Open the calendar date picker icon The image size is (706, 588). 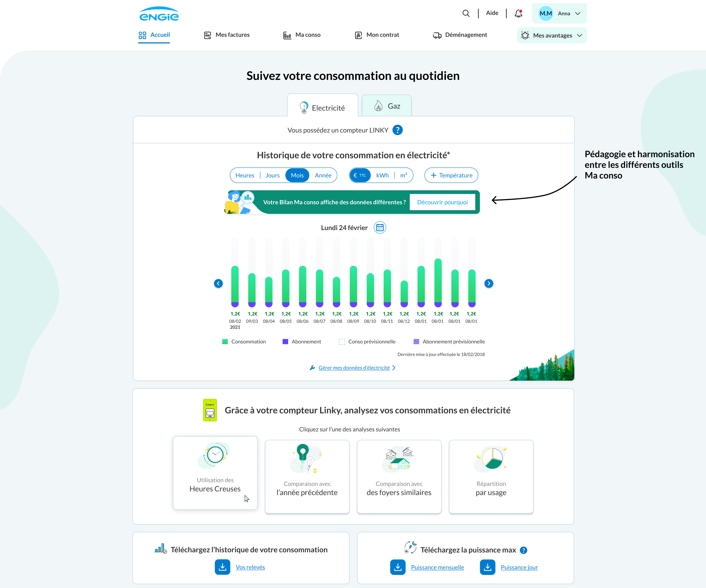[380, 228]
